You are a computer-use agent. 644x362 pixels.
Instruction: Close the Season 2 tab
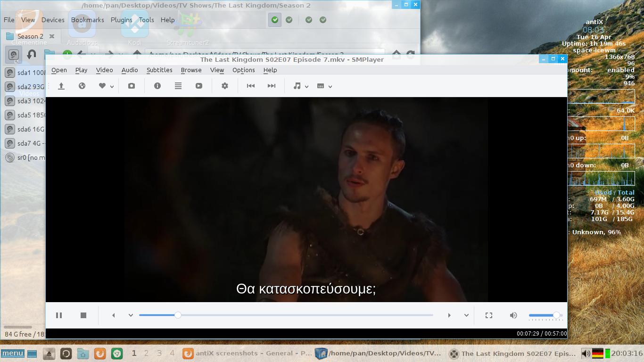coord(52,36)
